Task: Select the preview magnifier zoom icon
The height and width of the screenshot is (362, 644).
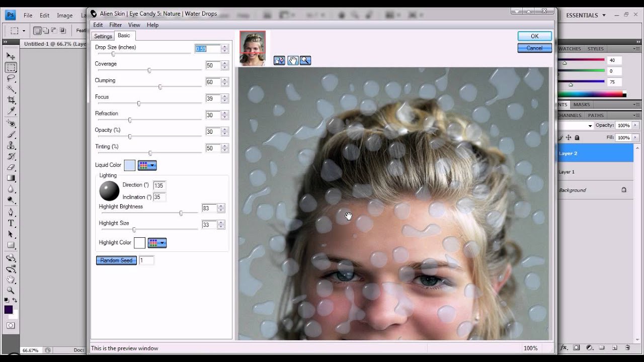Action: (x=305, y=60)
